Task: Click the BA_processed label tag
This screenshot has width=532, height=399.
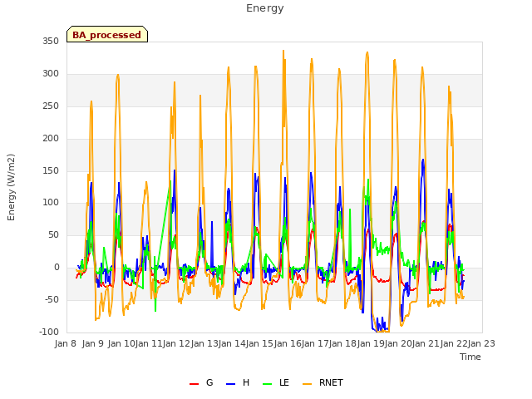Action: pyautogui.click(x=107, y=34)
